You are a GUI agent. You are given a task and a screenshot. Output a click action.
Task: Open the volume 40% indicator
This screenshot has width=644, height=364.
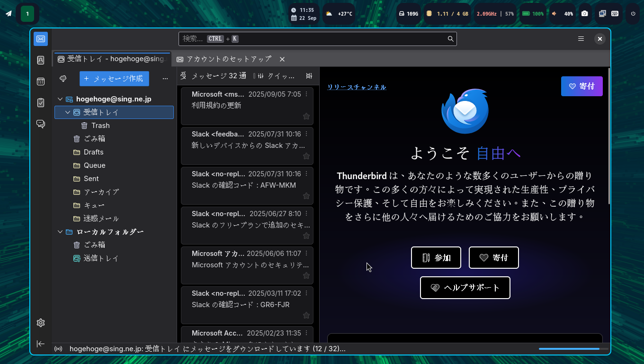coord(563,14)
